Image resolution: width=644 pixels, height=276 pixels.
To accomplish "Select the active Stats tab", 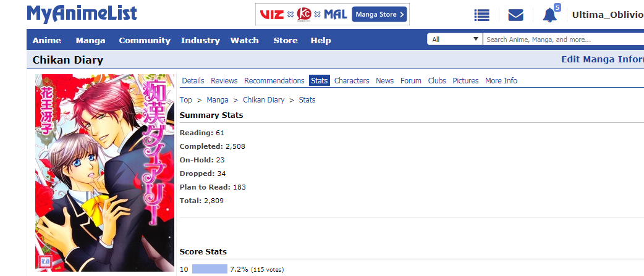I will 320,80.
